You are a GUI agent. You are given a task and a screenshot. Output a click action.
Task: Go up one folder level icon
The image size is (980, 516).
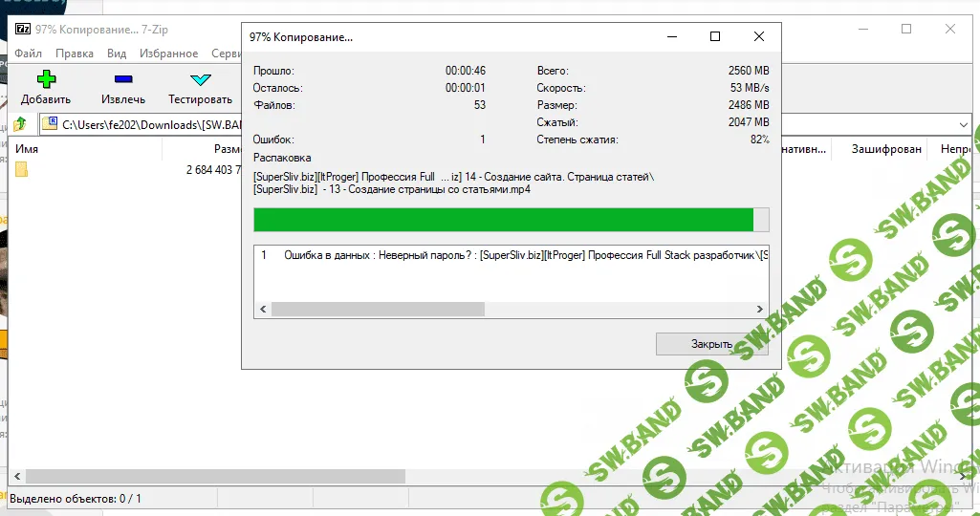(x=20, y=124)
